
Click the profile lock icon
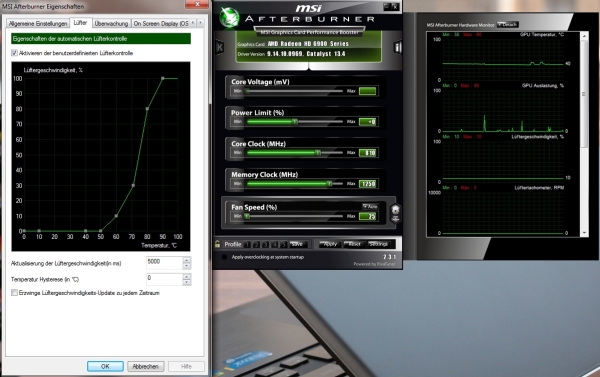coord(217,244)
